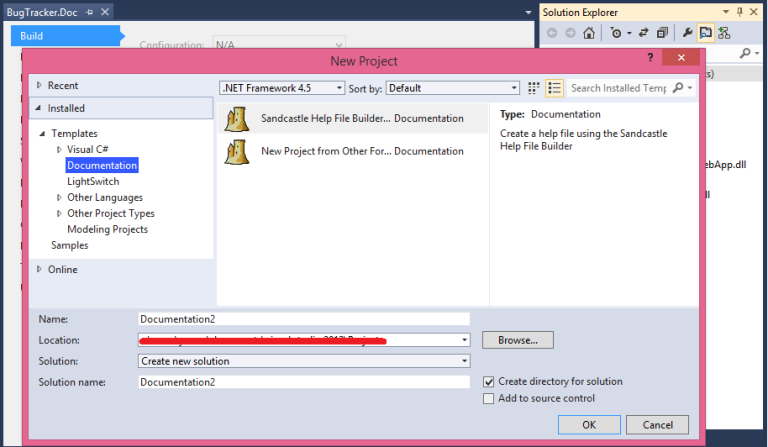Close the BugTracker.Doc tab
Viewport: 768px width, 447px height.
point(105,12)
